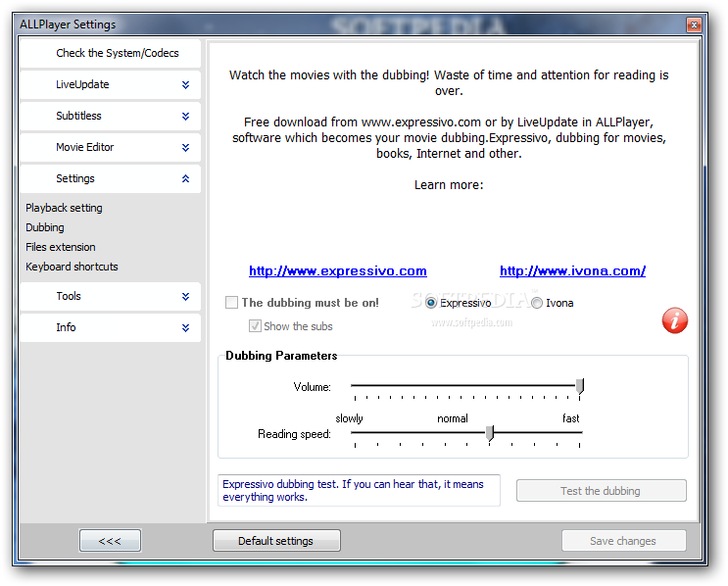This screenshot has height=586, width=728.
Task: Click the Volume slider thumb
Action: pyautogui.click(x=579, y=386)
